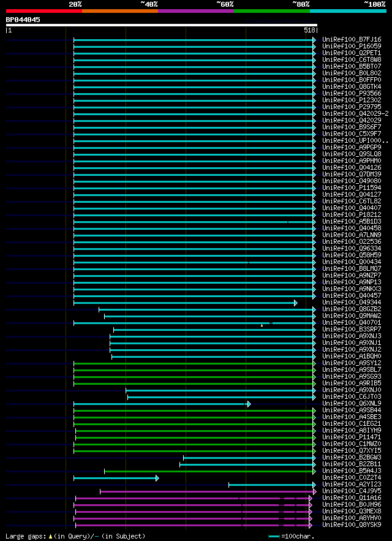Select label UniRef100_A9PGP9
The image size is (392, 541).
(352, 147)
